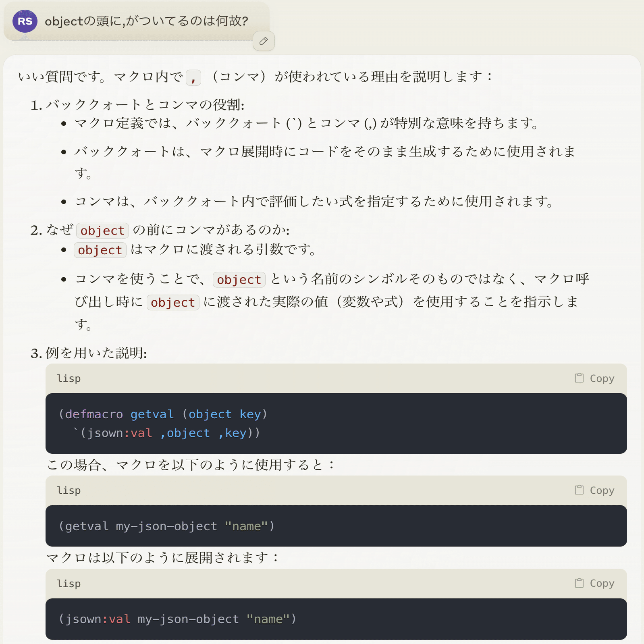Select the lisp language label on second code block

coord(69,490)
